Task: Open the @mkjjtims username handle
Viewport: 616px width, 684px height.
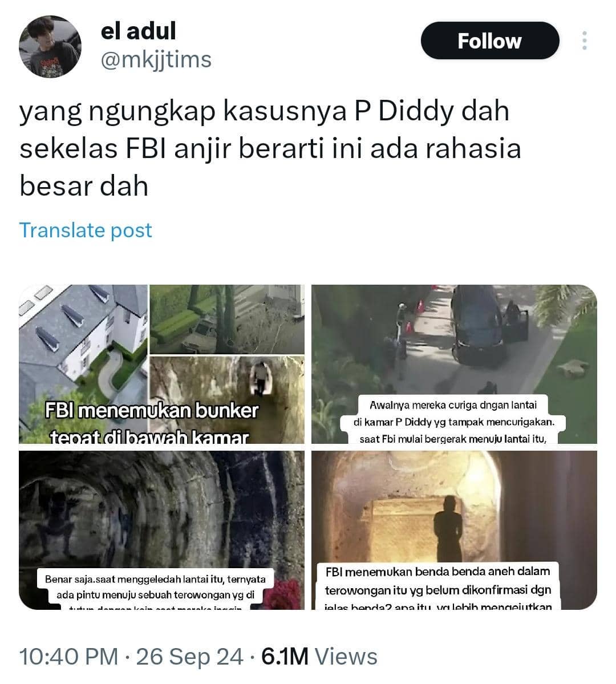Action: click(x=156, y=59)
